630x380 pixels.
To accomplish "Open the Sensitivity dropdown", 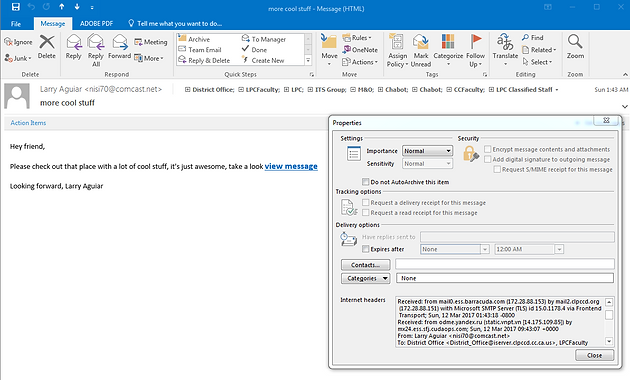I will (428, 163).
